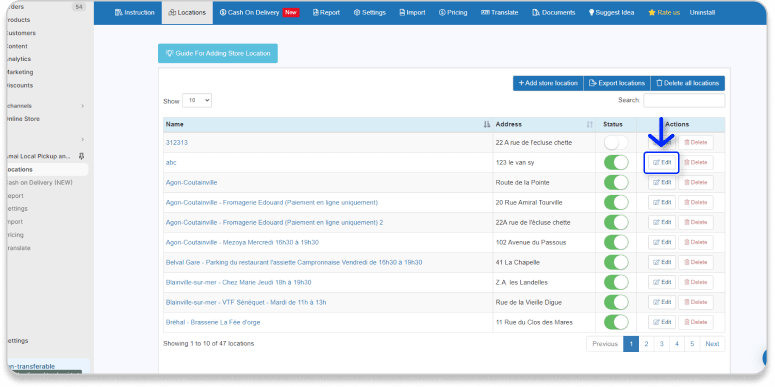
Task: Toggle status for 102 Avenue du Passous row
Action: click(616, 242)
